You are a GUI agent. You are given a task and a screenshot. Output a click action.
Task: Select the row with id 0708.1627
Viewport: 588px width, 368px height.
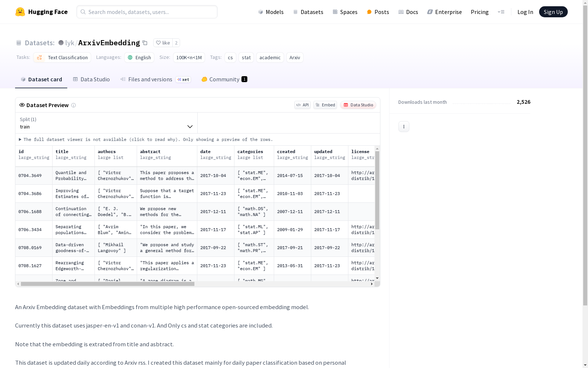(195, 266)
